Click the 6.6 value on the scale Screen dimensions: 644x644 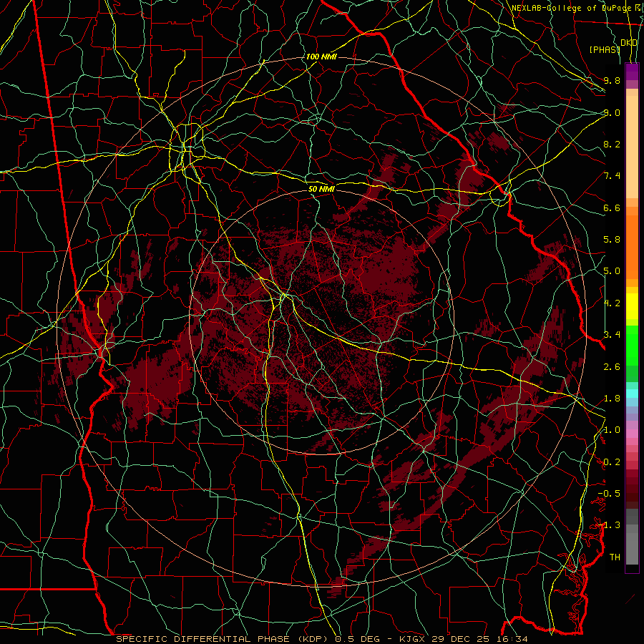[x=612, y=208]
